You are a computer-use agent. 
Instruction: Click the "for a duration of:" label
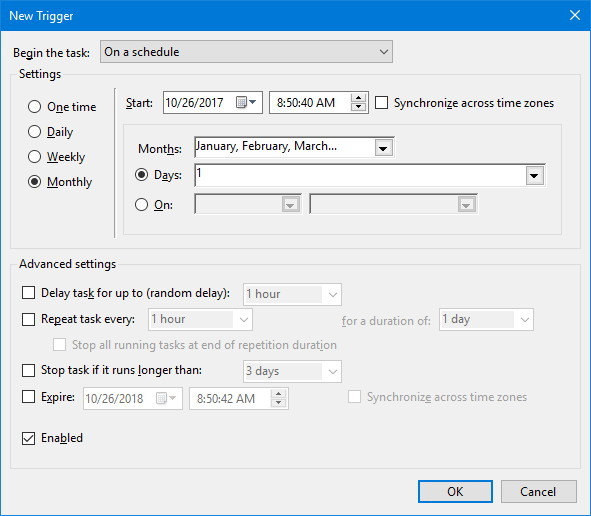coord(386,321)
